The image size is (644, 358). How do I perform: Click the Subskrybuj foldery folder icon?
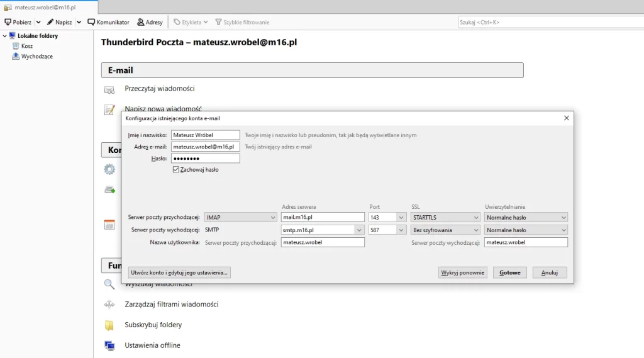click(109, 325)
